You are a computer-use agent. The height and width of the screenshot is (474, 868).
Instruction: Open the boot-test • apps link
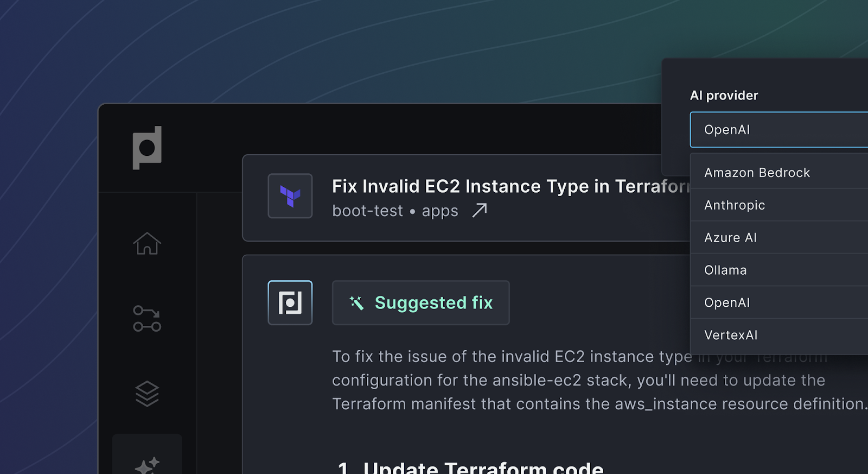tap(395, 211)
